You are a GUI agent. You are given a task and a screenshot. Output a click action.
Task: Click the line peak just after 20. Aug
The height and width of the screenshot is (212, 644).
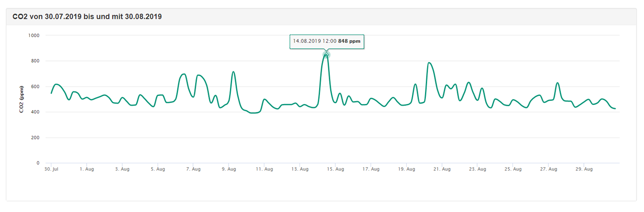430,63
